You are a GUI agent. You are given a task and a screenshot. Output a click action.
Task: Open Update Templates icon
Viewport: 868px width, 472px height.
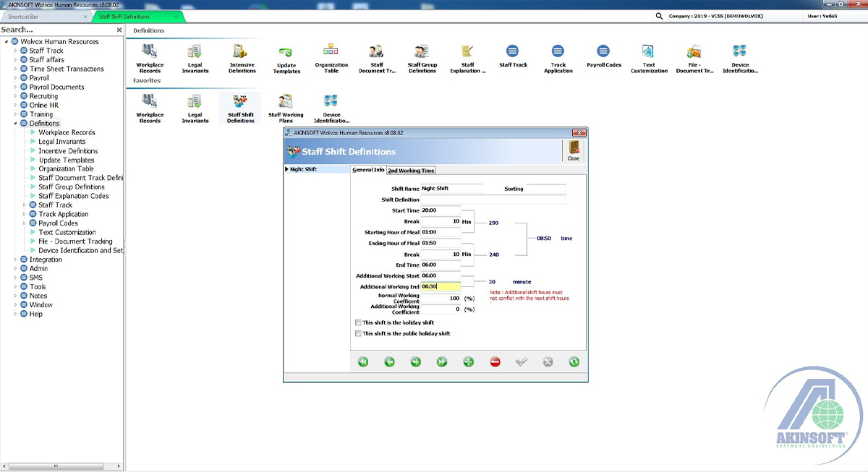(x=286, y=59)
